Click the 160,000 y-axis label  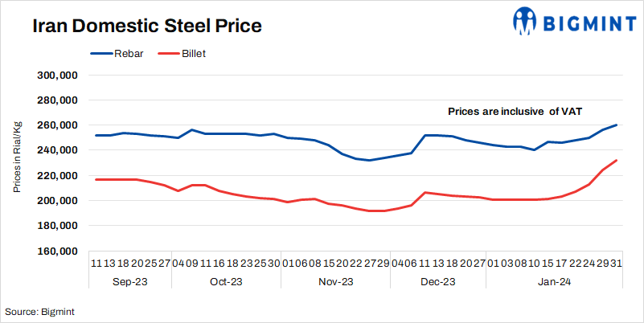[x=57, y=251]
